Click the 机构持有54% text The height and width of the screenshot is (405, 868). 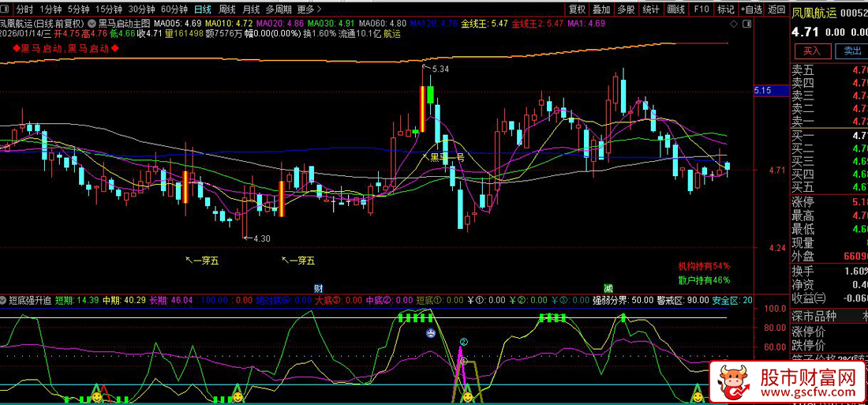pyautogui.click(x=704, y=266)
